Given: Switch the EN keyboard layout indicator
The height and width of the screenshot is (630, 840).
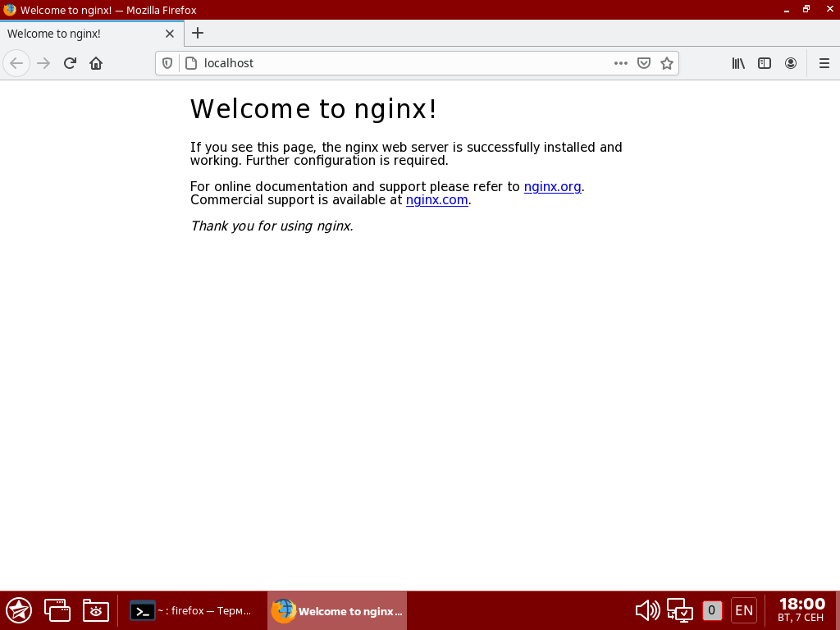Looking at the screenshot, I should tap(744, 610).
